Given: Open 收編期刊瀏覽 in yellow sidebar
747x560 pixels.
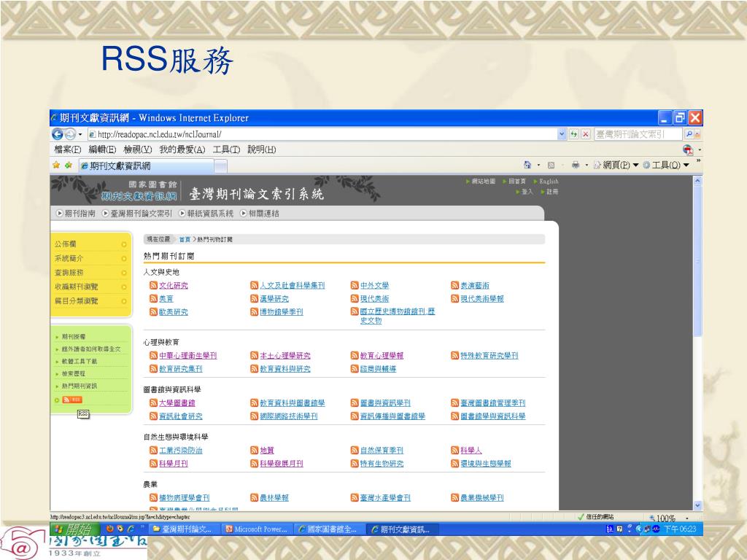Looking at the screenshot, I should (x=76, y=287).
